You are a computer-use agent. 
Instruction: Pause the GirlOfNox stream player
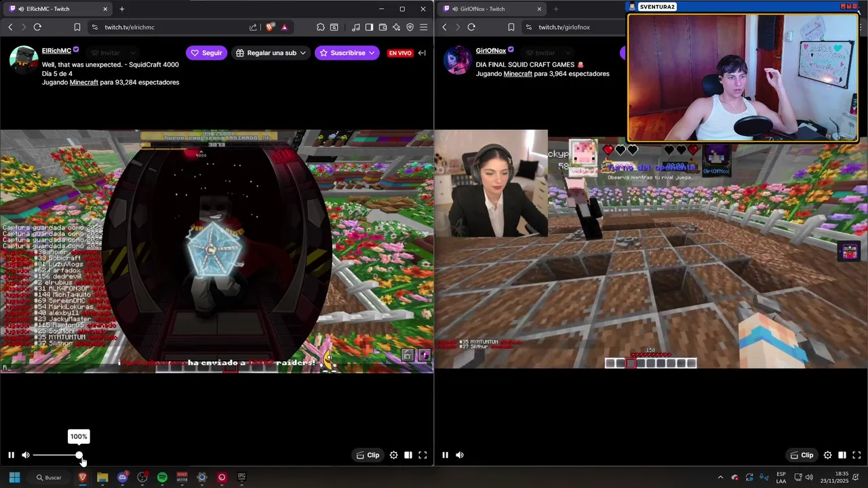[x=445, y=455]
